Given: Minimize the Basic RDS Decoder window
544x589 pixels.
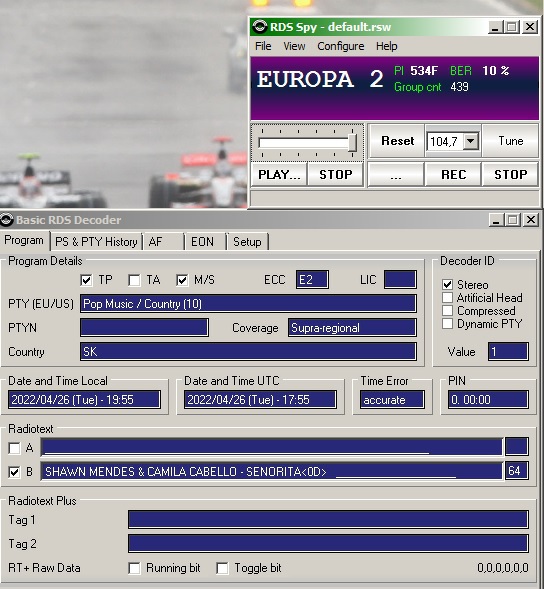Looking at the screenshot, I should 496,220.
